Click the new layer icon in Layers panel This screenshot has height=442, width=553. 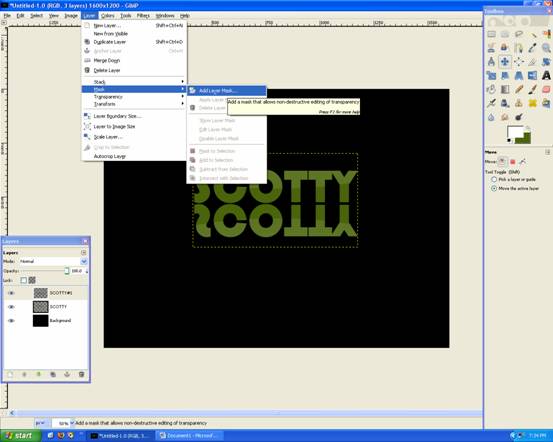pyautogui.click(x=10, y=374)
